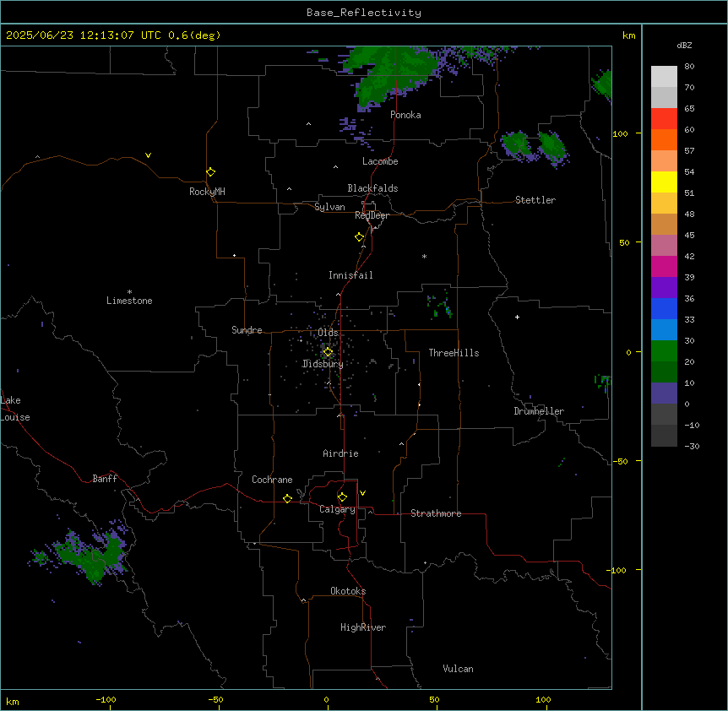This screenshot has width=728, height=711.
Task: Click the ThreeHills label
Action: [454, 353]
